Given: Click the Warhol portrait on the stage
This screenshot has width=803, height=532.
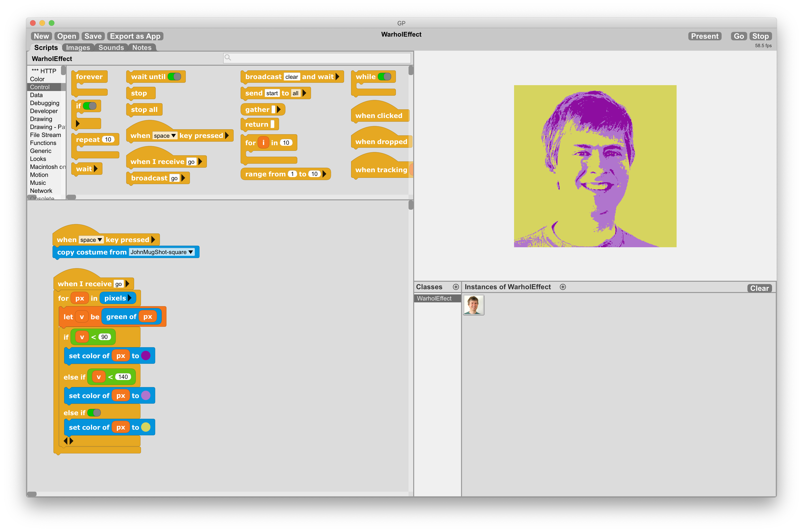Looking at the screenshot, I should tap(595, 166).
